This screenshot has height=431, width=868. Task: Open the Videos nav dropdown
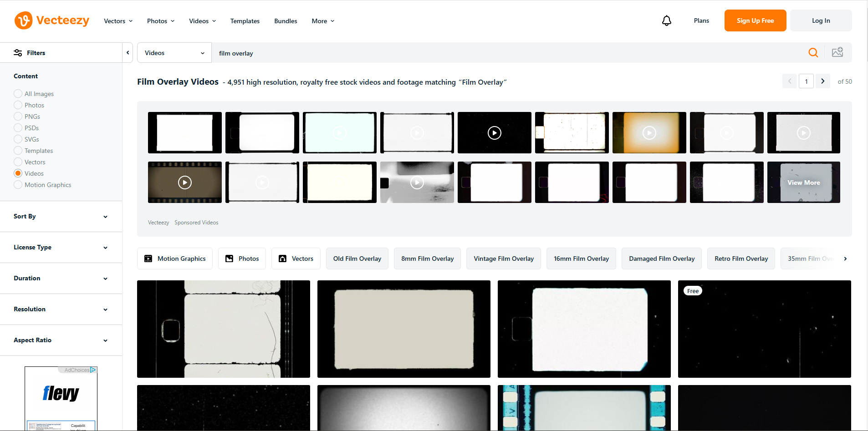203,21
